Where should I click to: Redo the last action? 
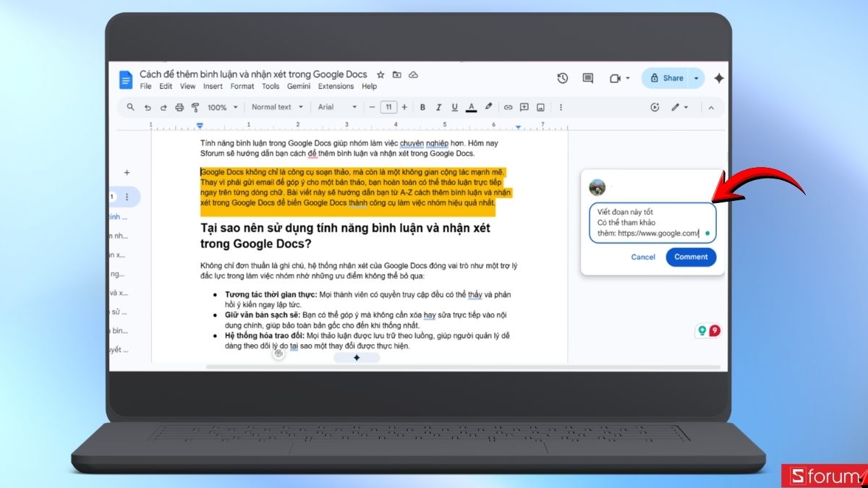163,107
